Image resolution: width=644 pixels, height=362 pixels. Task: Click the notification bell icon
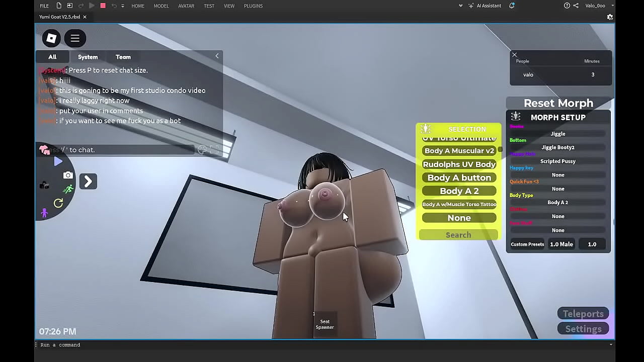pyautogui.click(x=512, y=6)
